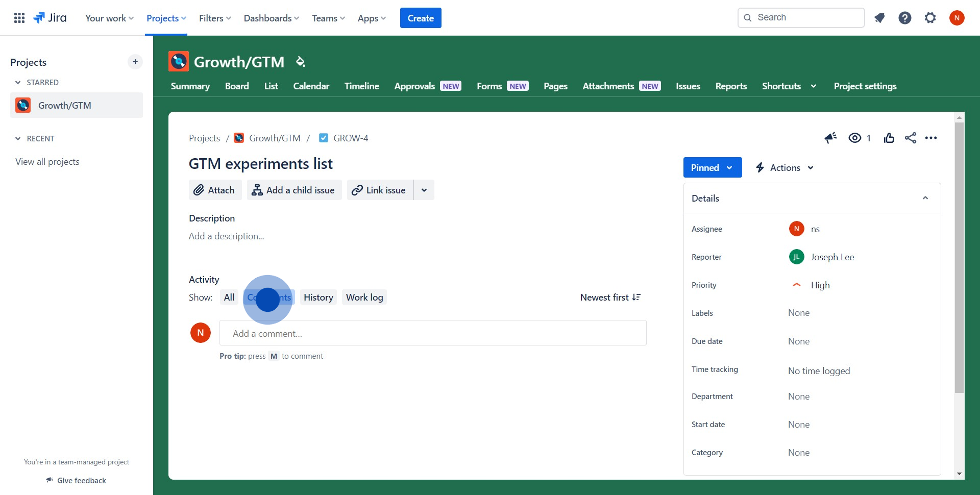Open the app switcher grid icon
980x495 pixels.
tap(19, 18)
